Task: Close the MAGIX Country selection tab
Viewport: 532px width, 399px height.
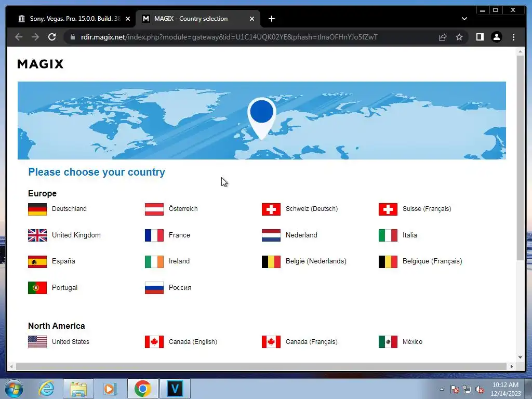Action: pos(252,19)
